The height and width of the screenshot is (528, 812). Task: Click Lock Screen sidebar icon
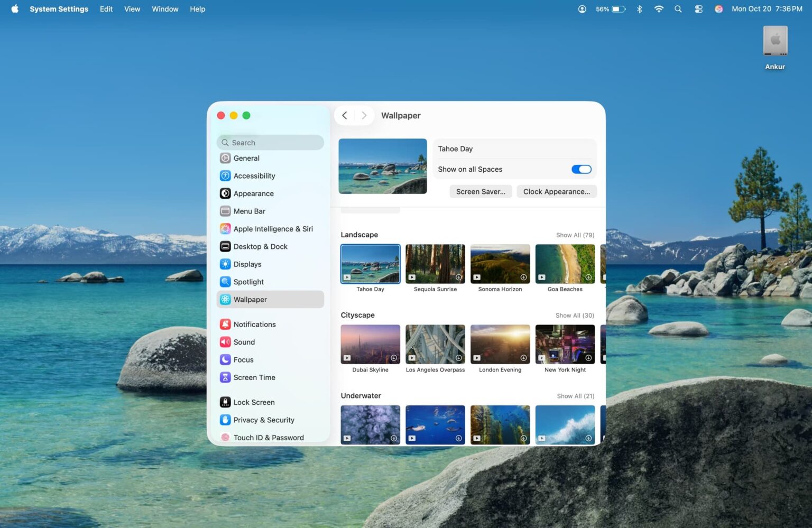[225, 402]
